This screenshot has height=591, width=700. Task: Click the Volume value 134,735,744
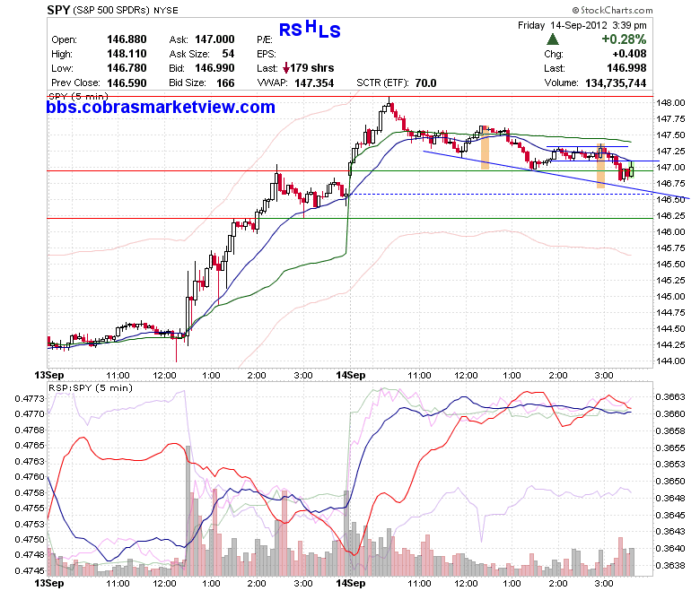click(x=616, y=83)
